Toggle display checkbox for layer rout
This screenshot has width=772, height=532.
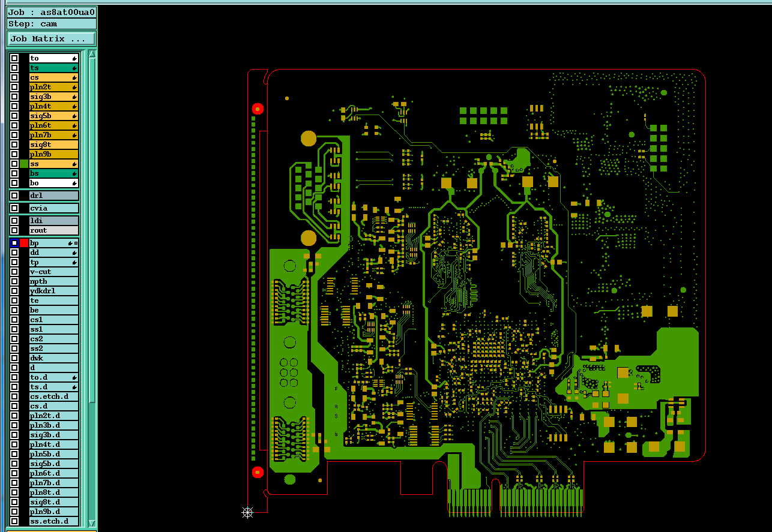pyautogui.click(x=14, y=230)
